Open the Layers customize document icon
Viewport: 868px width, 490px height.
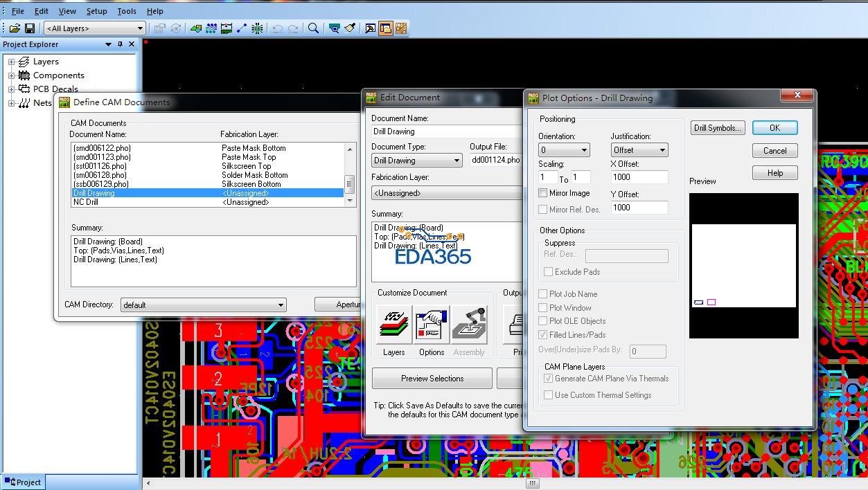pos(394,325)
